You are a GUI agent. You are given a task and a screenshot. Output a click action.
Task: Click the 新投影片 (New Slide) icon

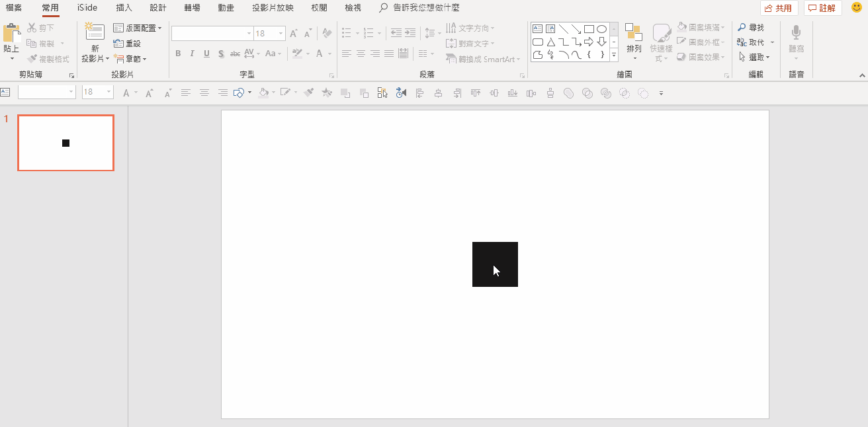coord(95,32)
